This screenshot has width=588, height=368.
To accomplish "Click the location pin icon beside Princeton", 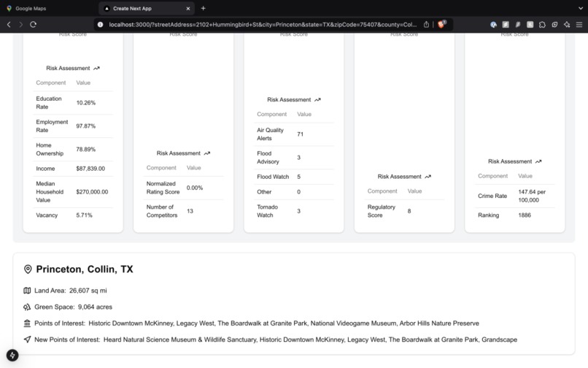I will 28,269.
